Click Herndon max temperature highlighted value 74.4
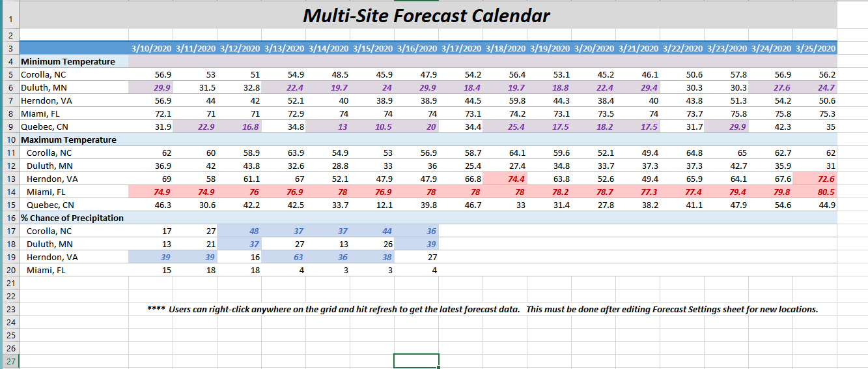This screenshot has height=369, width=868. (516, 179)
